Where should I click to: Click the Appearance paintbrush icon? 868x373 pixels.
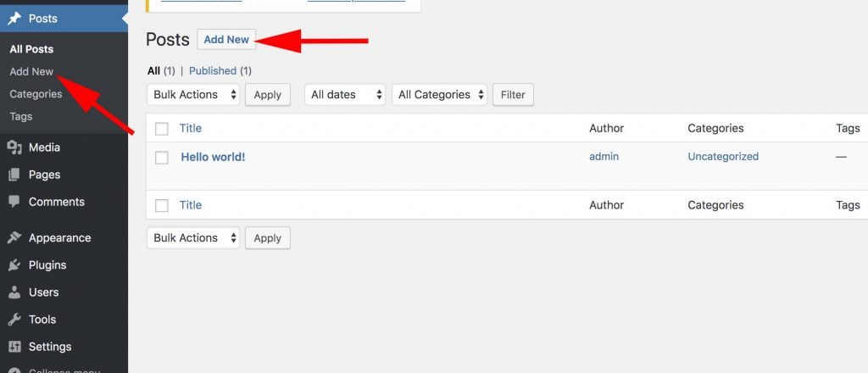point(14,238)
